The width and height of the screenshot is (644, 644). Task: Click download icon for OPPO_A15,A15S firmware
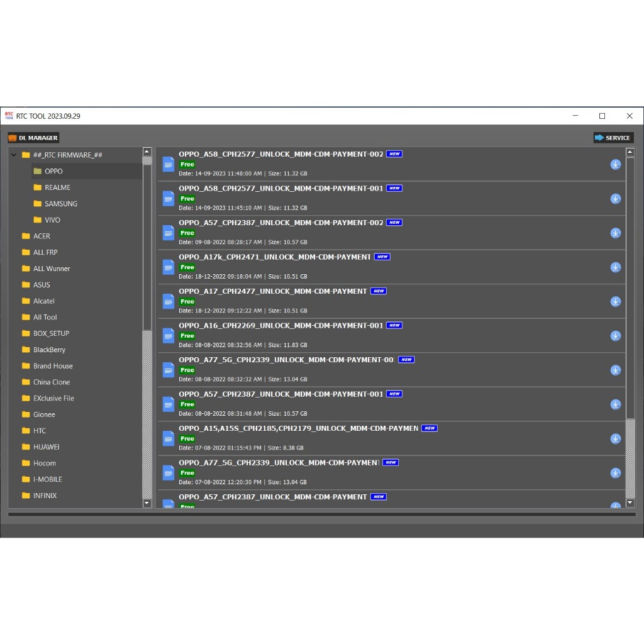615,439
